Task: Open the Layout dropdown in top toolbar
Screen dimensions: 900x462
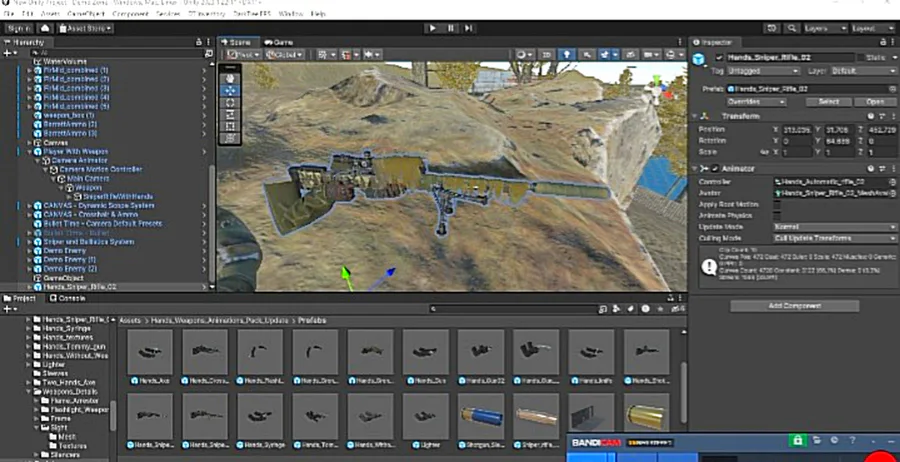Action: coord(872,28)
